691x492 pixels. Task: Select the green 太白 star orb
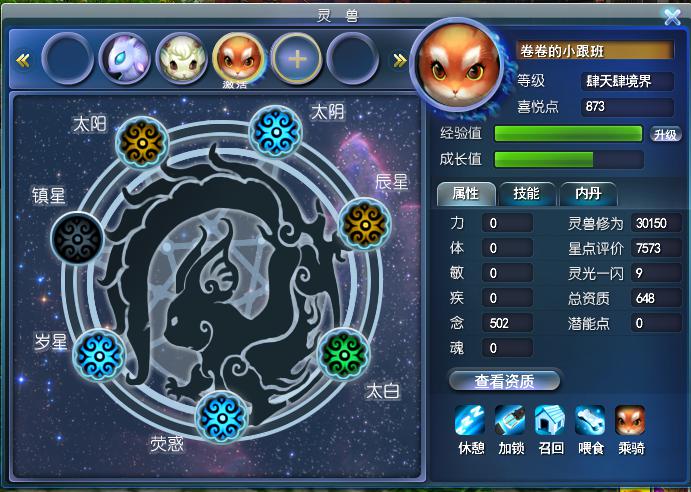click(344, 354)
